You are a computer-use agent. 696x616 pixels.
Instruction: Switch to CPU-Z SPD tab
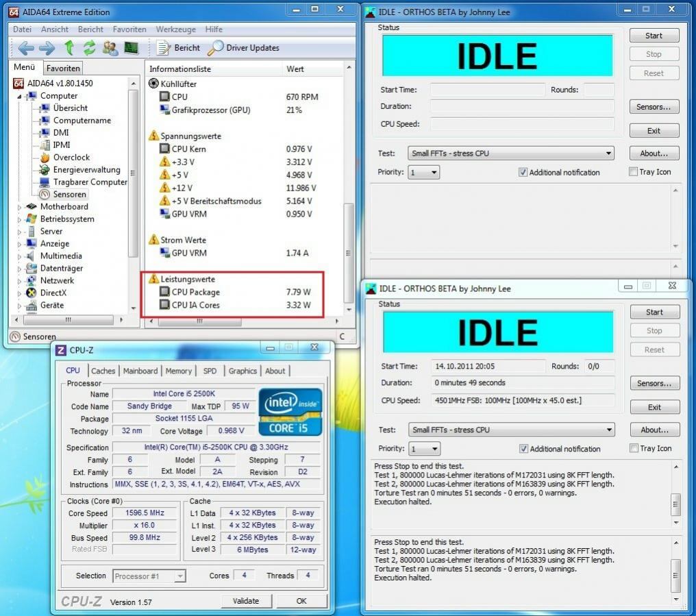(210, 371)
